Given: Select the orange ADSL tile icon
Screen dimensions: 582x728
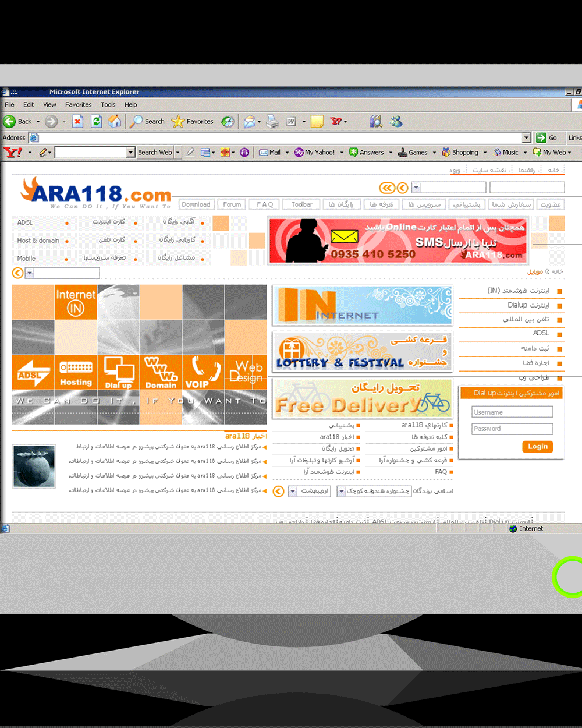Looking at the screenshot, I should pos(33,372).
